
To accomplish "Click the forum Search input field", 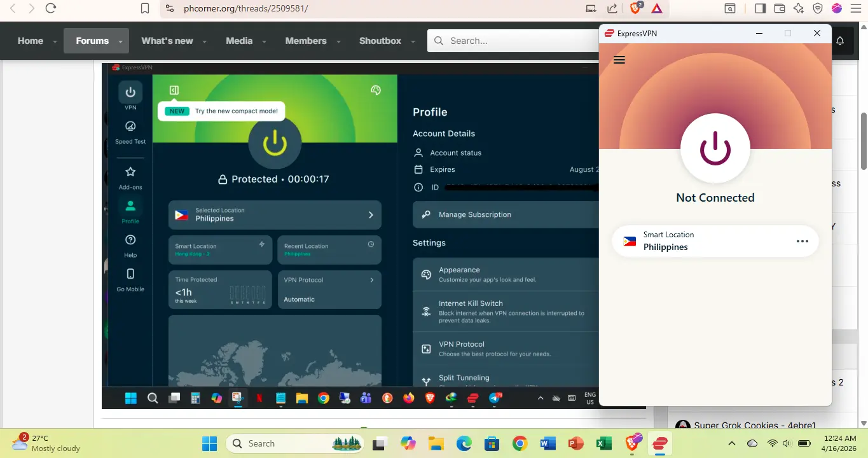I will (513, 41).
